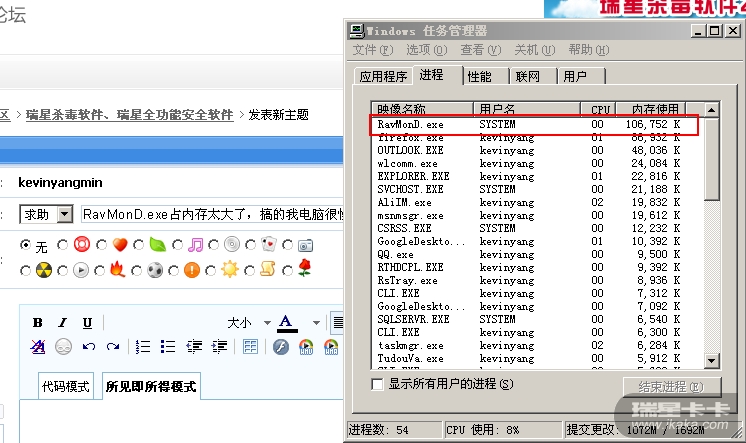This screenshot has height=443, width=746.
Task: Open 瑞星杀毒软件、瑞星全功能安全软件 breadcrumb link
Action: (x=129, y=115)
